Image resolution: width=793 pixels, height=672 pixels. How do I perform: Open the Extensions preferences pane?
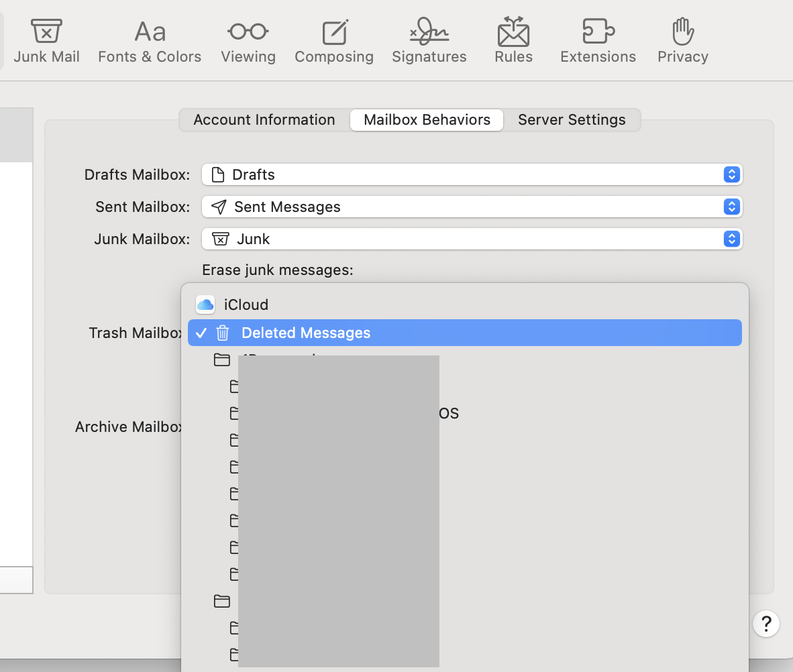(598, 42)
